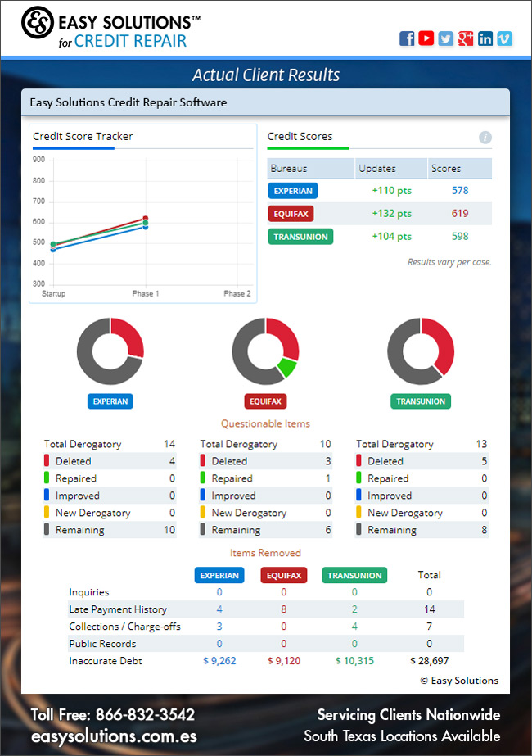The height and width of the screenshot is (756, 532).
Task: Click Experian Total Derogatory row
Action: (110, 444)
